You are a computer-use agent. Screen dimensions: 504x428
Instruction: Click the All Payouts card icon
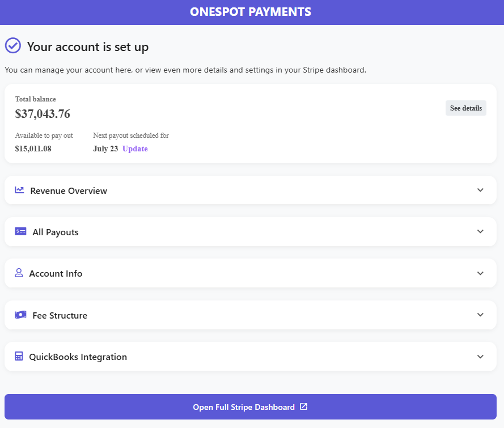coord(20,231)
